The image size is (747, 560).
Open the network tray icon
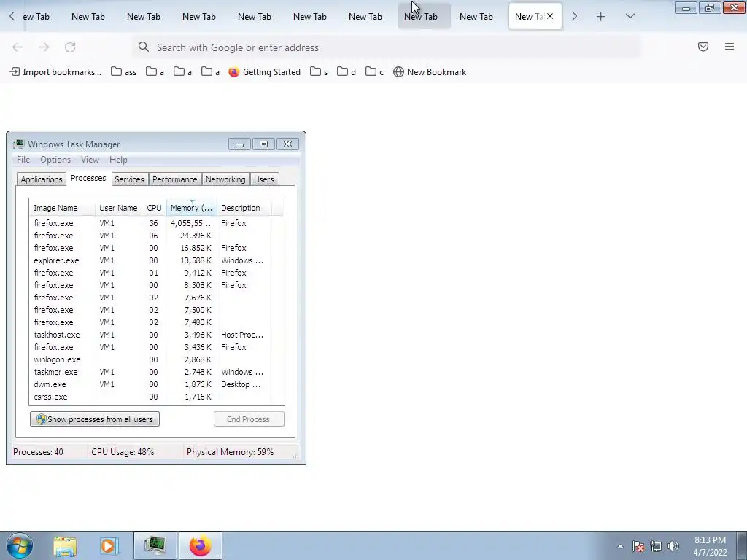point(656,546)
